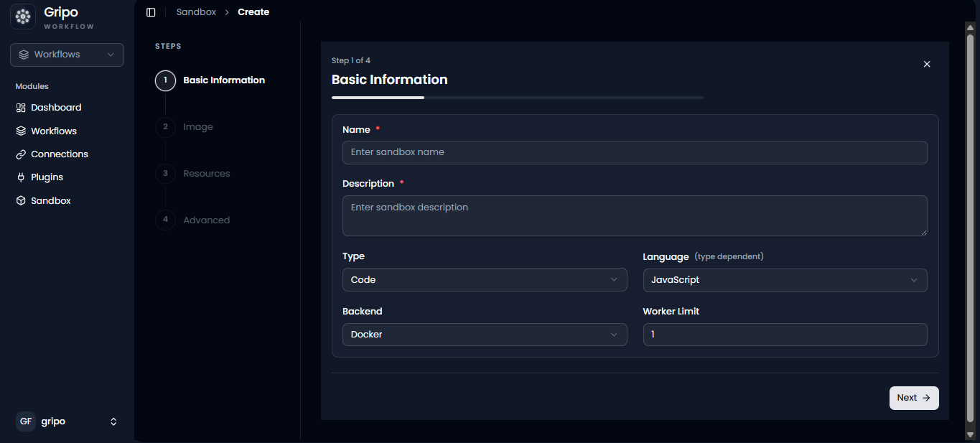Jump to step 4 Advanced
The height and width of the screenshot is (443, 980).
tap(193, 220)
